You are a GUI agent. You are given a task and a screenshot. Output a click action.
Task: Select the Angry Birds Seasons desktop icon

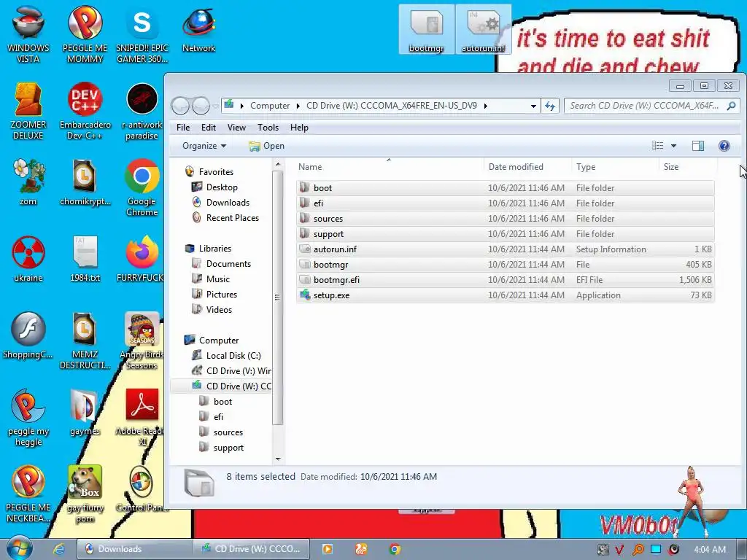pyautogui.click(x=142, y=340)
